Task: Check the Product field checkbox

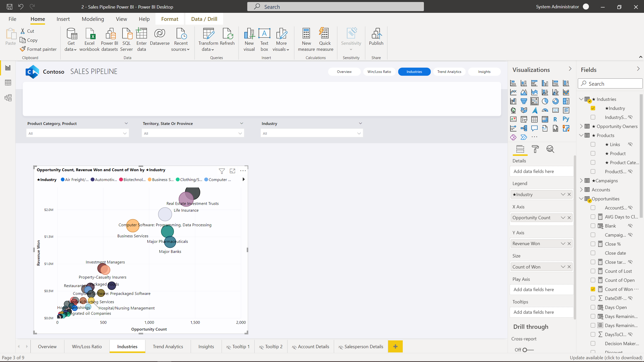Action: pyautogui.click(x=593, y=153)
